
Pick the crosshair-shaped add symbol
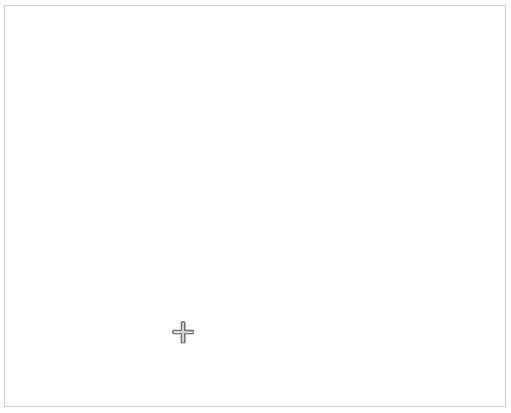coord(183,332)
